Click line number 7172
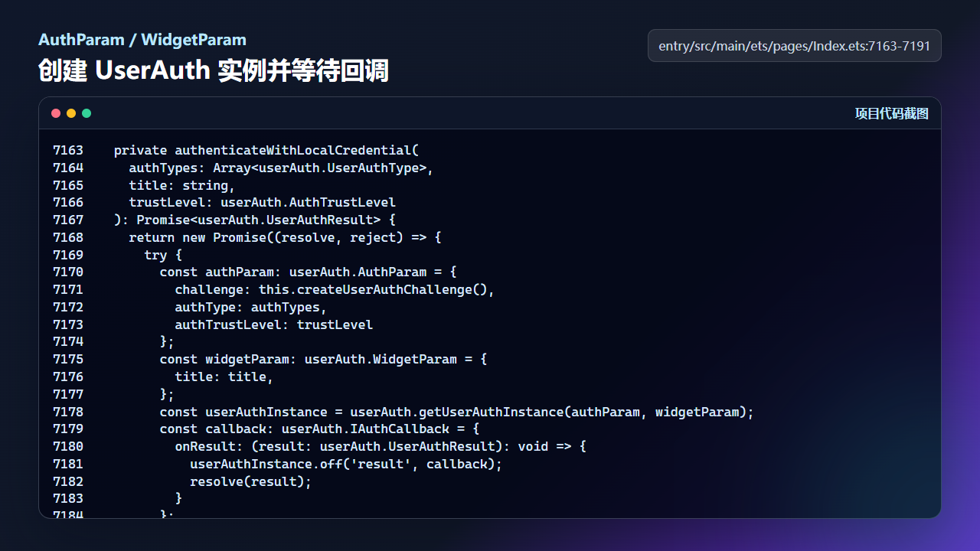Image resolution: width=980 pixels, height=551 pixels. pos(68,307)
